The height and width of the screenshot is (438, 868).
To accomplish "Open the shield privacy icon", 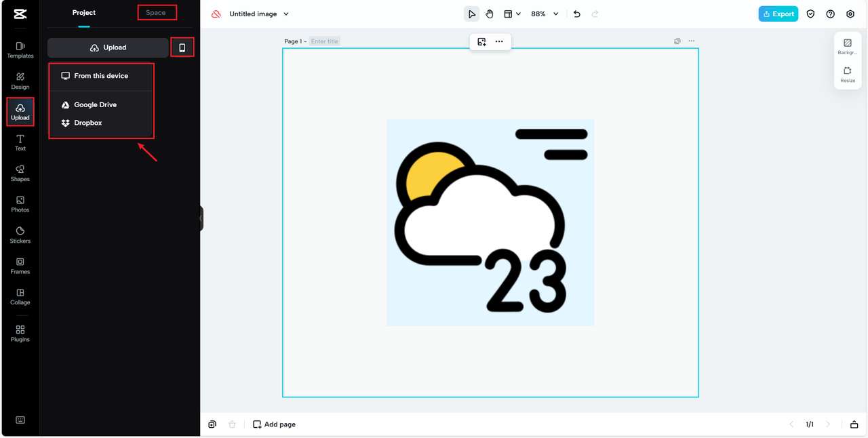I will click(810, 14).
